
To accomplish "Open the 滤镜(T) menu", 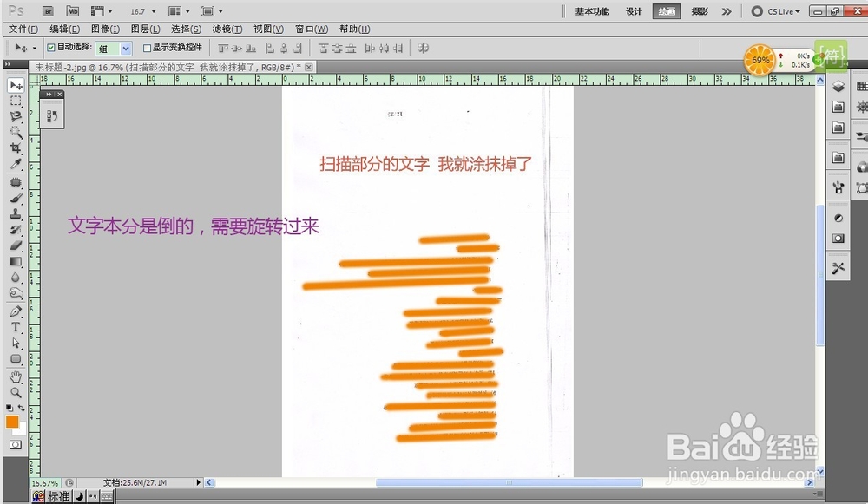I will coord(227,29).
